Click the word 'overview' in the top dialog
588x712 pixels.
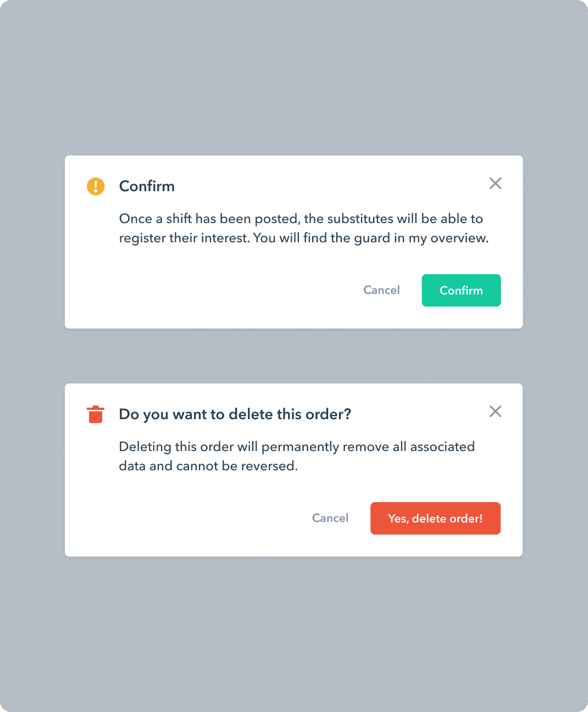(458, 238)
